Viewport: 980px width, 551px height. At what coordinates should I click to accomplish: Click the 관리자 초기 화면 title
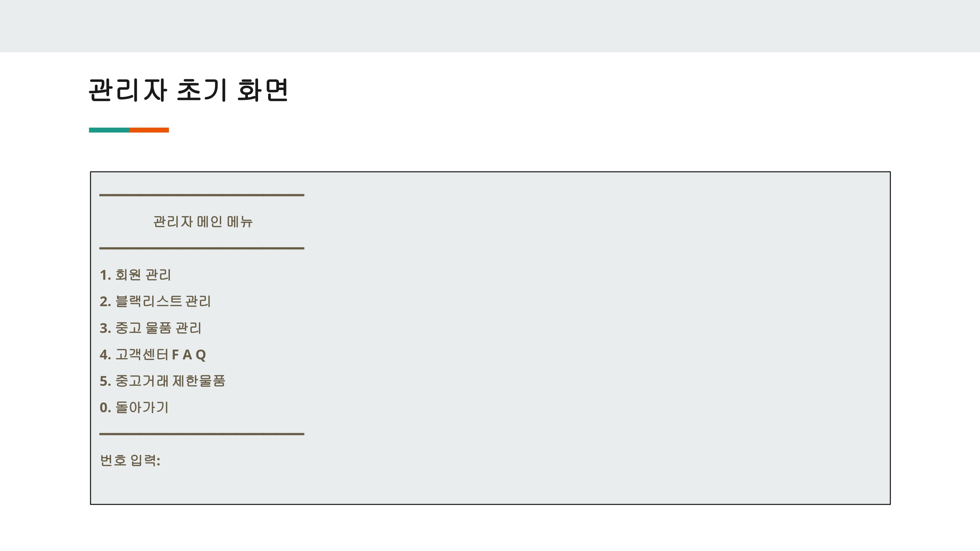pos(189,90)
